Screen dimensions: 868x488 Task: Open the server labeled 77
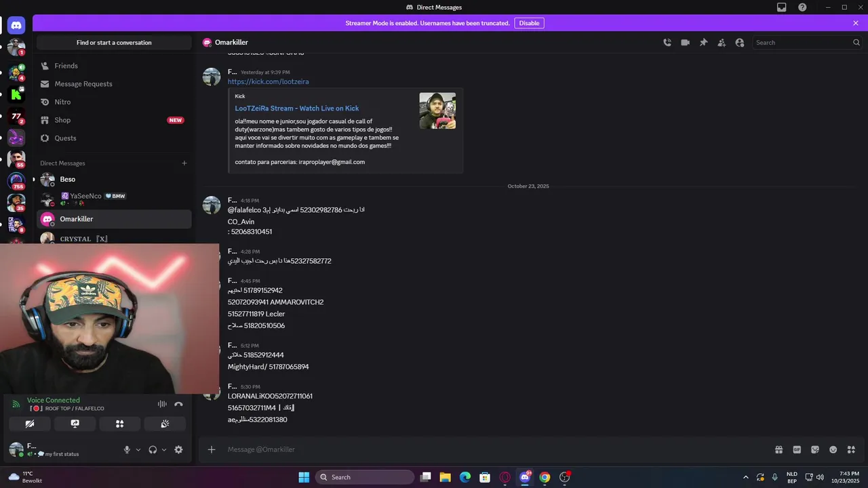click(16, 117)
